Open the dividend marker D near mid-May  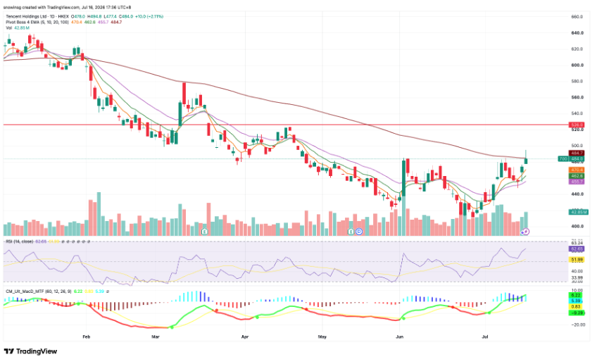coord(358,232)
